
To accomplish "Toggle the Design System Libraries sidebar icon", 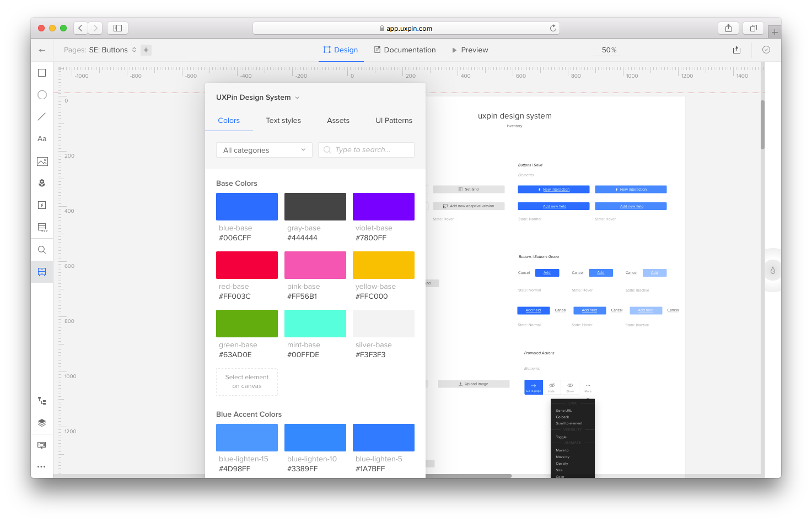I will [x=42, y=272].
